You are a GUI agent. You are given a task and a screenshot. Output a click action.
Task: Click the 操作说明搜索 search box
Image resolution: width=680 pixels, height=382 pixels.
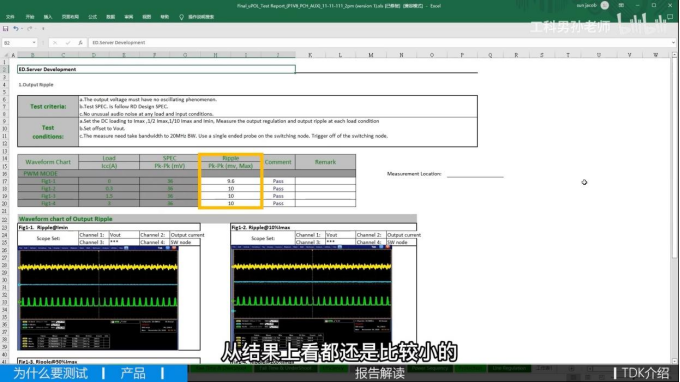point(201,17)
